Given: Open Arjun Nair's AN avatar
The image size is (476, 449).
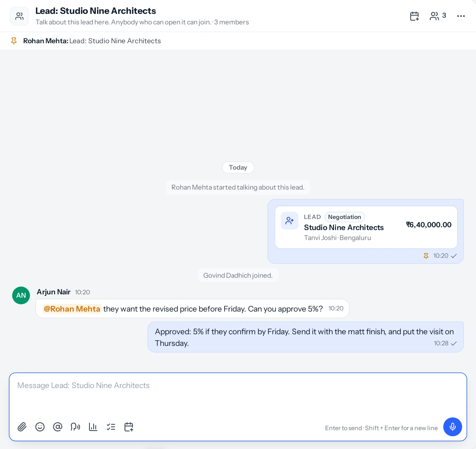Looking at the screenshot, I should pyautogui.click(x=21, y=295).
